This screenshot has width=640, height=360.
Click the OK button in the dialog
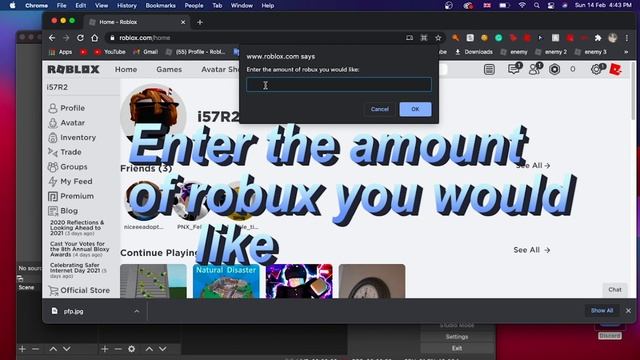(x=415, y=109)
